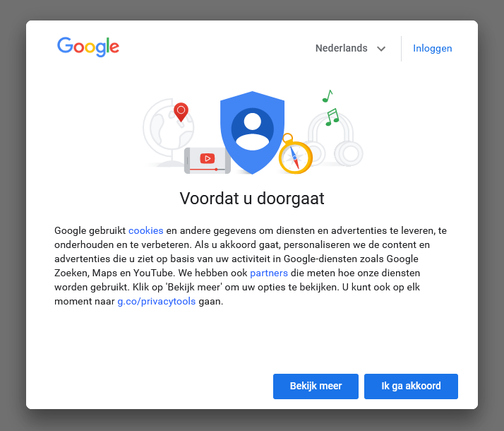Open the Nederlands language dropdown

350,48
